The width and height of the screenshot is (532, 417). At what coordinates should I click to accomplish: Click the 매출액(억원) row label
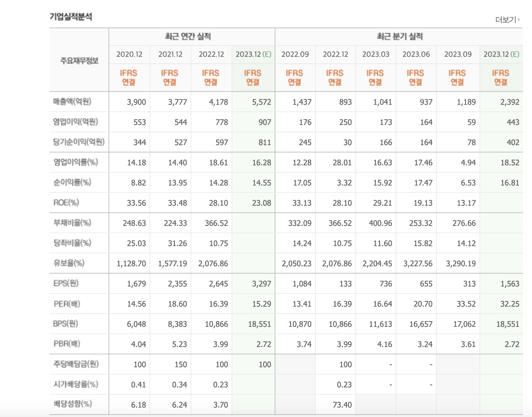pyautogui.click(x=72, y=102)
